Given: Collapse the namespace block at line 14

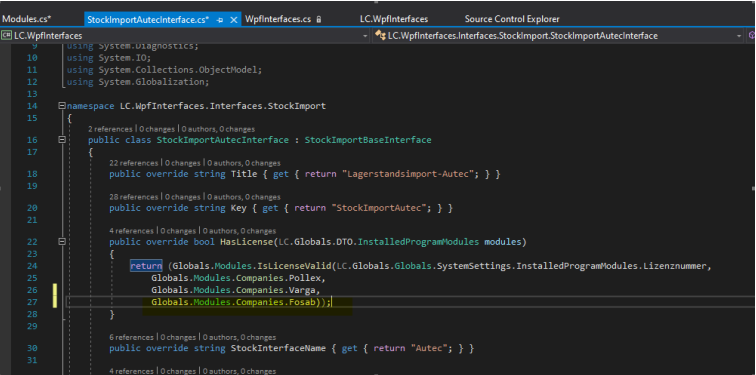Looking at the screenshot, I should coord(62,106).
